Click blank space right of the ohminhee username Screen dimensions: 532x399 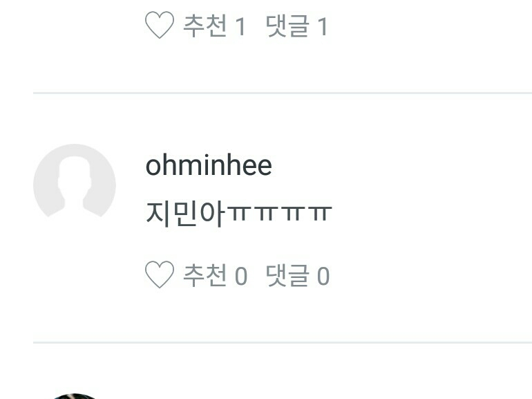400,165
